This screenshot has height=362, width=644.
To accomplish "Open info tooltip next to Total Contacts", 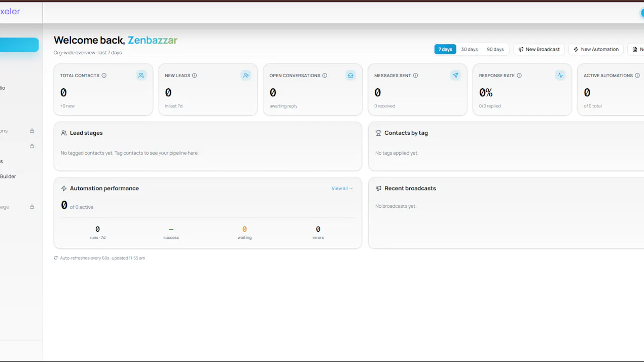I will (104, 76).
